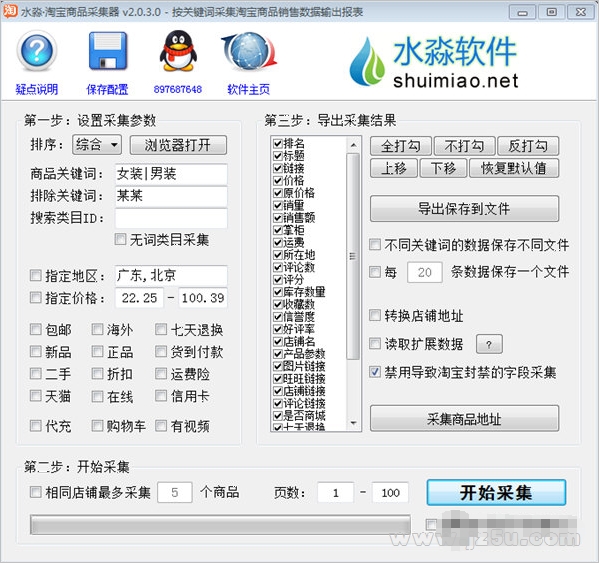Check the 货到付款 filter checkbox
The height and width of the screenshot is (563, 599).
click(161, 351)
